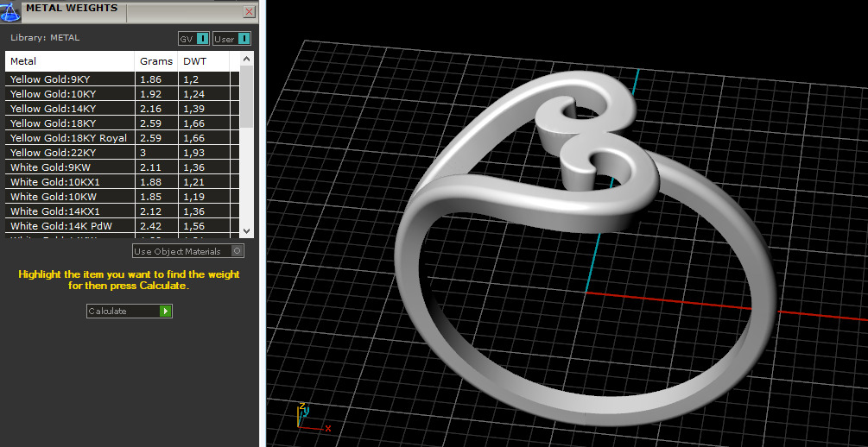The height and width of the screenshot is (447, 868).
Task: Click the 2.16 grams value
Action: point(150,109)
